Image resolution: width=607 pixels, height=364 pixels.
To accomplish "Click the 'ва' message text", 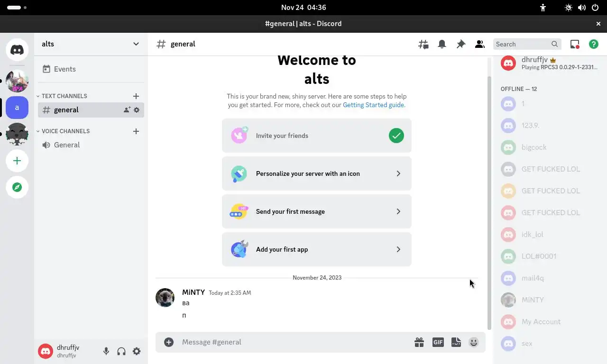I will (x=186, y=303).
